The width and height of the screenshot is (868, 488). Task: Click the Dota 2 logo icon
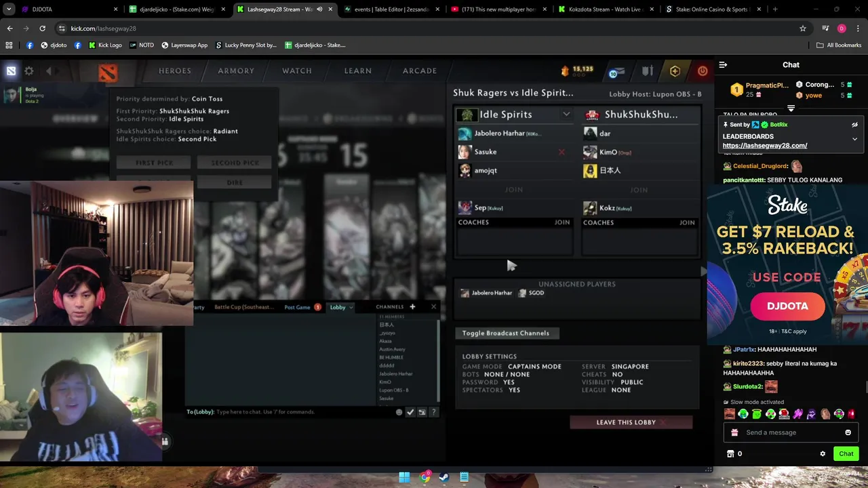108,71
